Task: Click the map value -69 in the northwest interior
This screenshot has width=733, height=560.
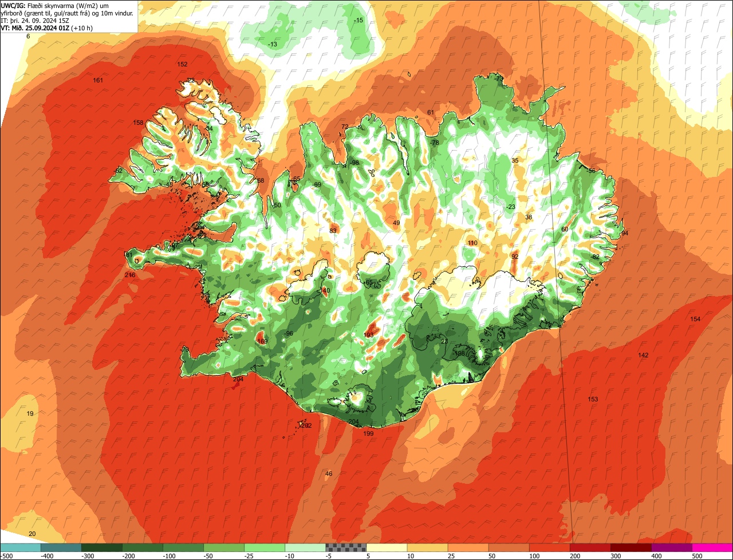Action: click(316, 184)
